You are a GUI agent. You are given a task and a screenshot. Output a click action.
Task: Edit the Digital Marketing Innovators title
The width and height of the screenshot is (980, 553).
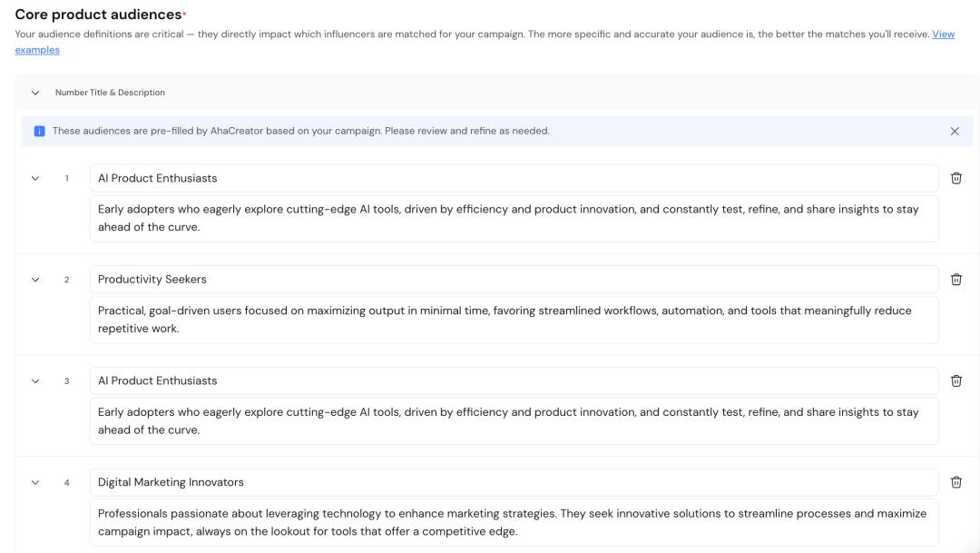(513, 482)
